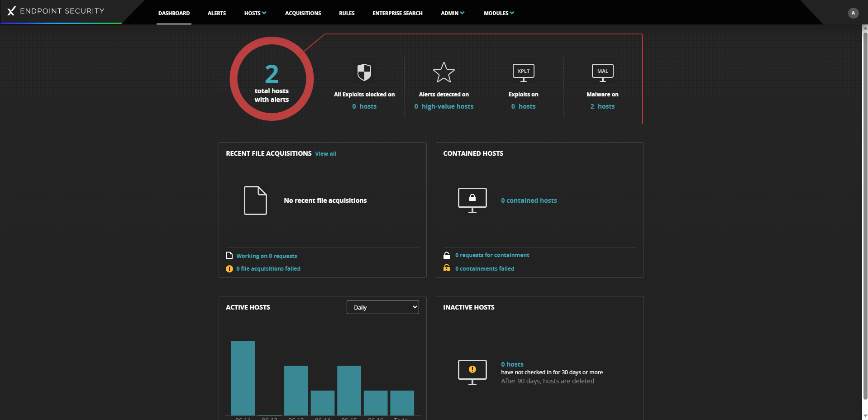The height and width of the screenshot is (420, 868).
Task: Open View all file acquisitions link
Action: point(325,154)
